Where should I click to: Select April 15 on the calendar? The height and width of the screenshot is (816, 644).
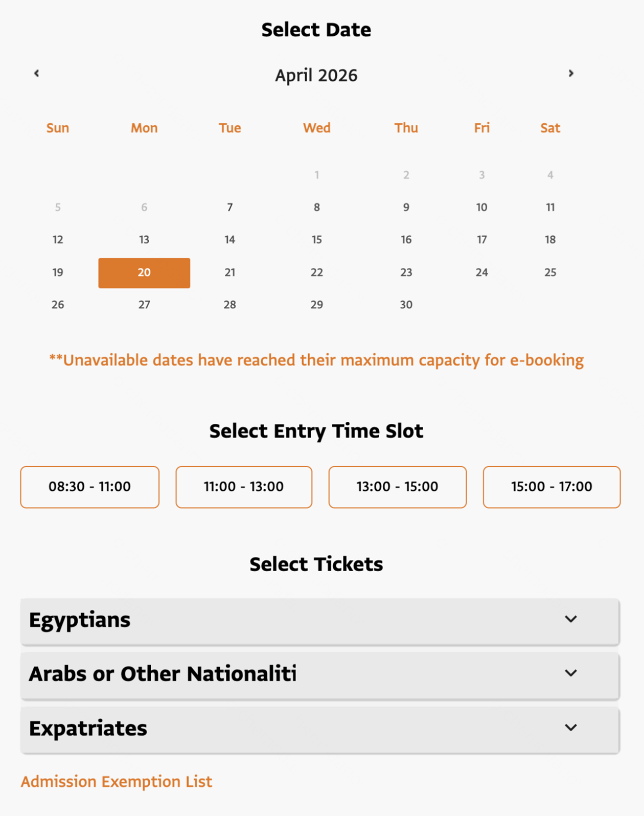(x=317, y=240)
